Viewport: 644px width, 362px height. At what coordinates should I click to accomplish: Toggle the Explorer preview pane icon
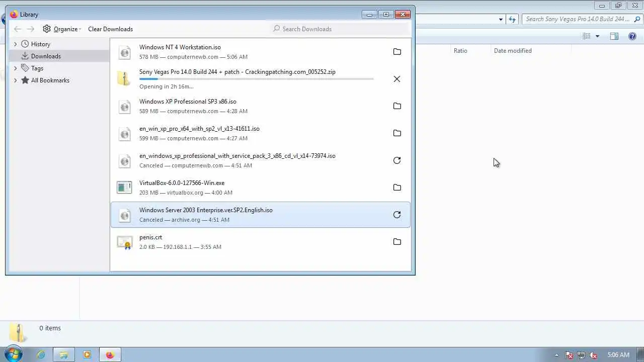(614, 36)
